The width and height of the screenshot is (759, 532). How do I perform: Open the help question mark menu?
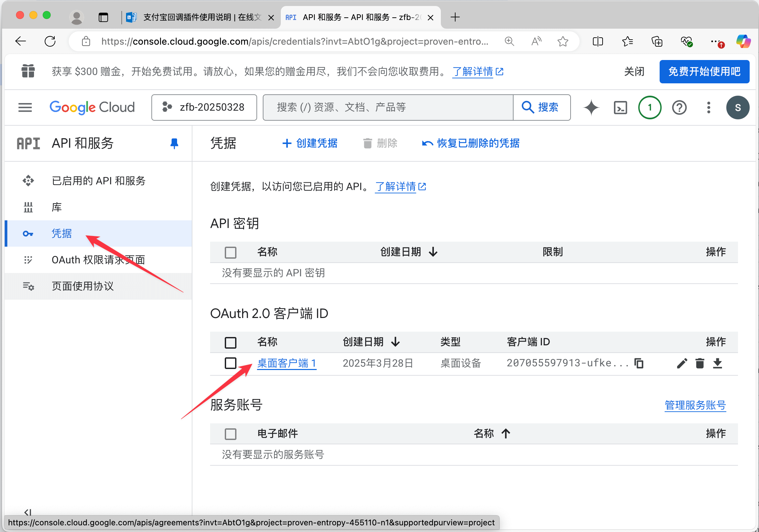coord(679,107)
